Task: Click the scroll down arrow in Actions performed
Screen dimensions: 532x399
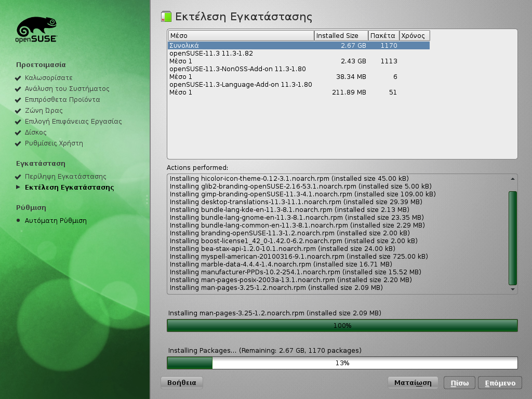Action: pyautogui.click(x=513, y=289)
